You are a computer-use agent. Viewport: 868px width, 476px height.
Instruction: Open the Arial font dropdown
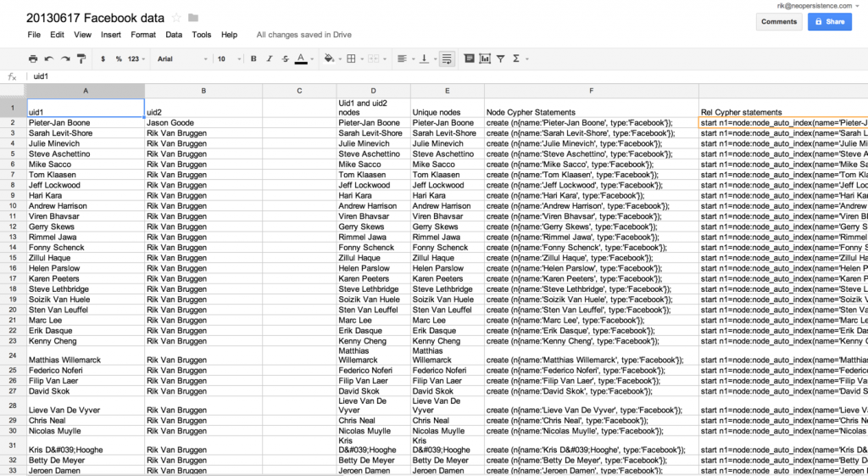(182, 59)
